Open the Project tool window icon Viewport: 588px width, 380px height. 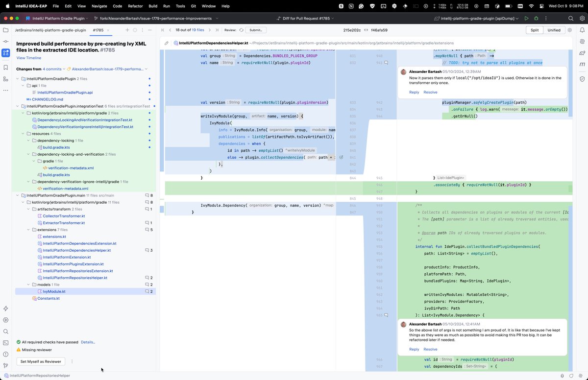(x=5, y=30)
